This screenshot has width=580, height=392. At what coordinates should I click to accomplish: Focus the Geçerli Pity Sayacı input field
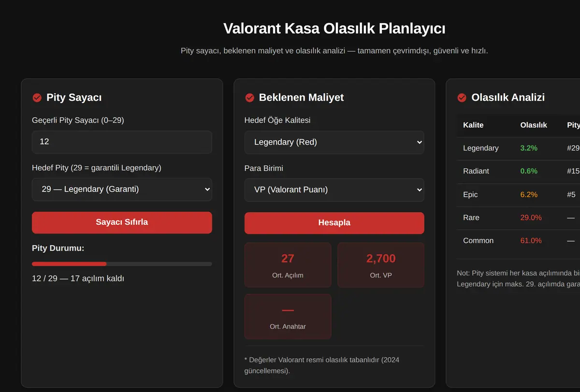tap(122, 142)
